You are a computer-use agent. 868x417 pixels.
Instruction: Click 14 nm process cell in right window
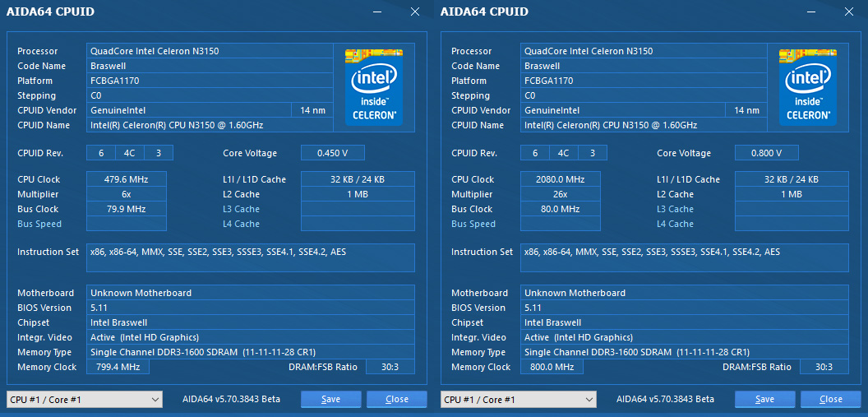[747, 110]
